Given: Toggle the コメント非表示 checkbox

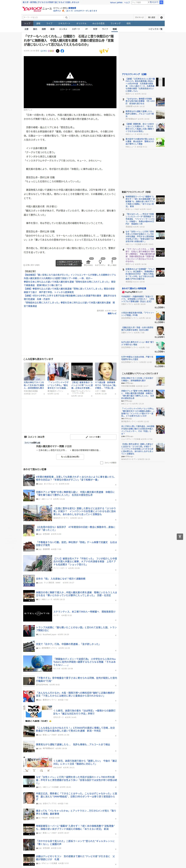Looking at the screenshot, I should pos(102,463).
